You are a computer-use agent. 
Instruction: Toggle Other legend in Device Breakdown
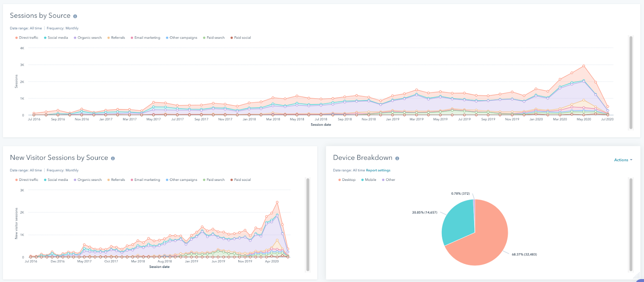pos(388,180)
